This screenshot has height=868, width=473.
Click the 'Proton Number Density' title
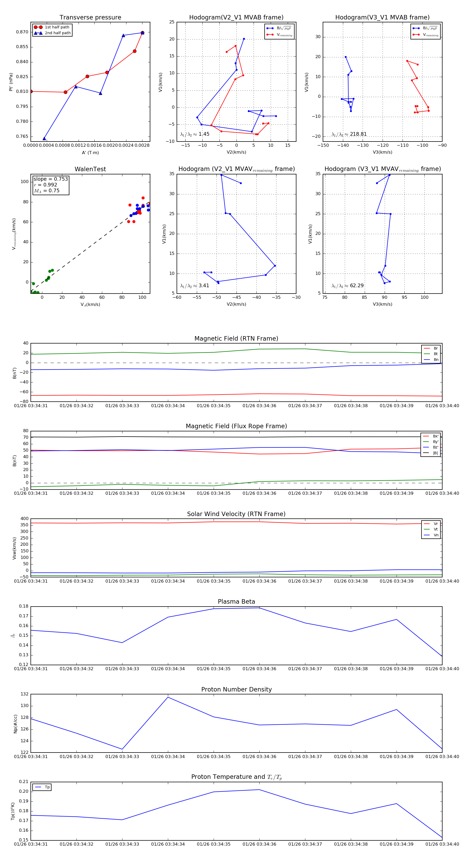point(236,689)
